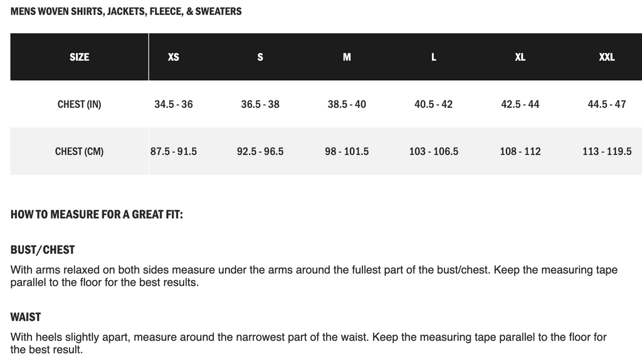642x364 pixels.
Task: Select the XL size header
Action: click(x=520, y=57)
